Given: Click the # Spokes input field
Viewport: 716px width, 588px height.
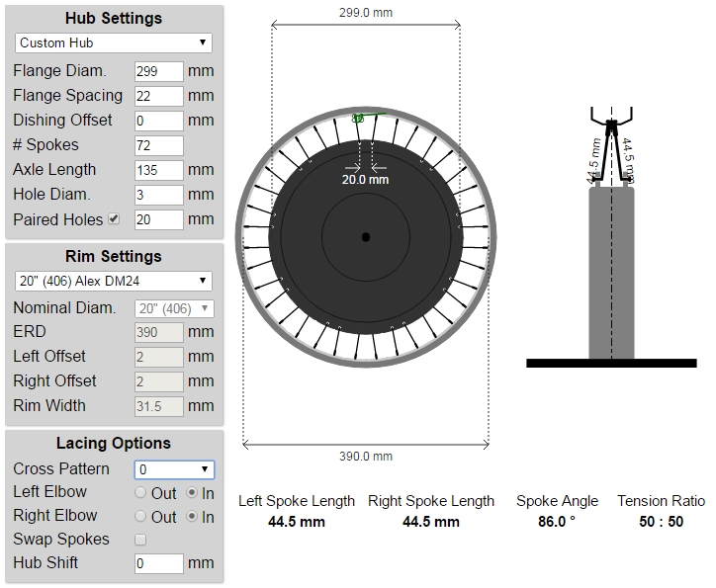Looking at the screenshot, I should pos(158,145).
